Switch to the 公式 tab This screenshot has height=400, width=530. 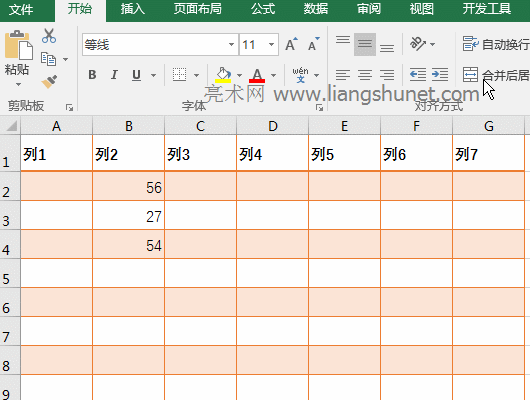[x=263, y=9]
